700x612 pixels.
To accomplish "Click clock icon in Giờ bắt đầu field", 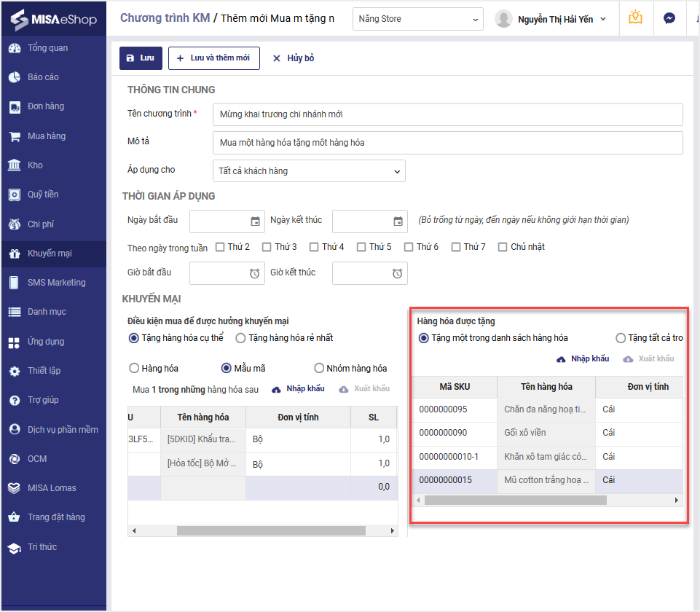I will pos(255,273).
